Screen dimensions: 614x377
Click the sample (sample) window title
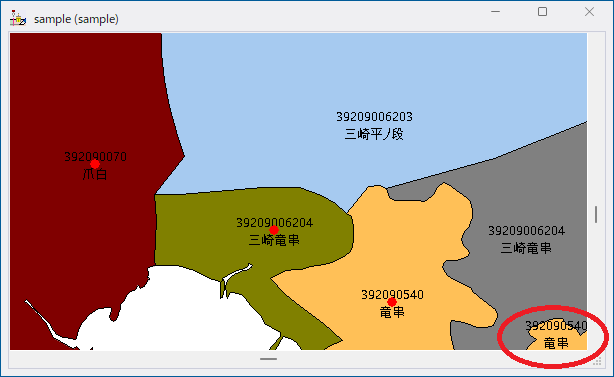(76, 19)
